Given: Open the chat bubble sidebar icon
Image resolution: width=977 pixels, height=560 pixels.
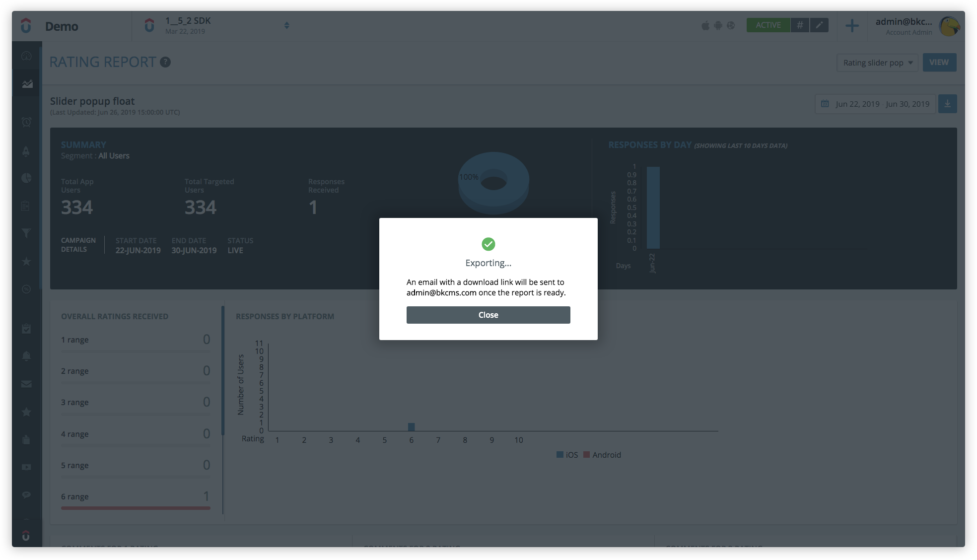Looking at the screenshot, I should (27, 495).
